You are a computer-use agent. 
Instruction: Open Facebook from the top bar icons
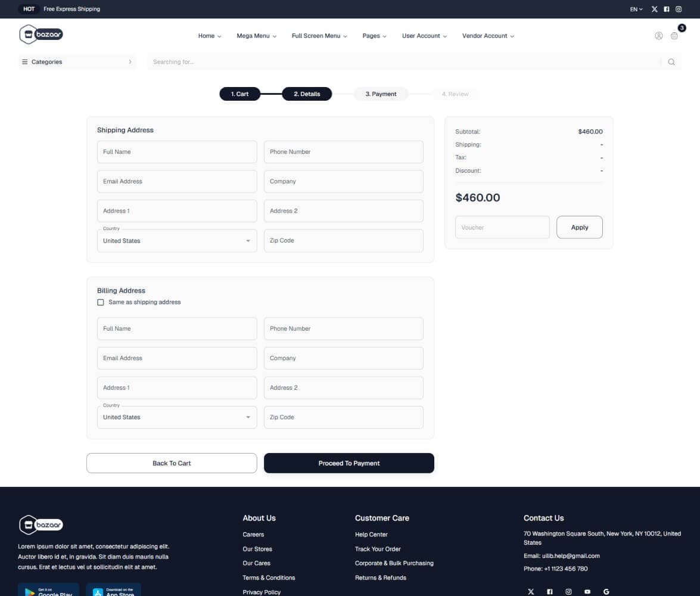[666, 9]
